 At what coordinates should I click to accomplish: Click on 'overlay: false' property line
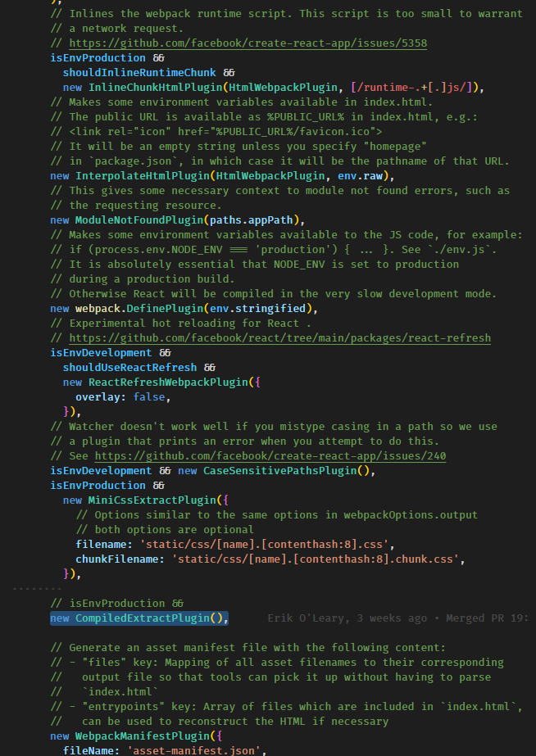tap(123, 396)
